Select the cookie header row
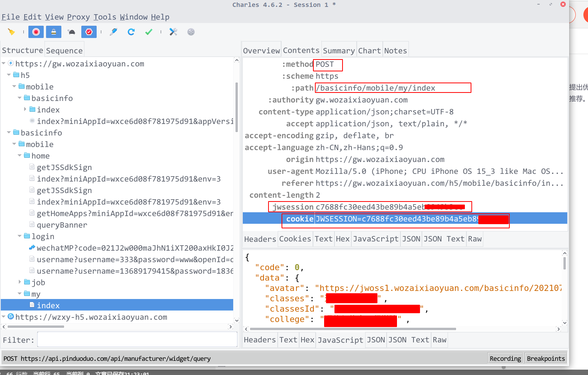Screen dimensions: 588x375 coord(405,218)
